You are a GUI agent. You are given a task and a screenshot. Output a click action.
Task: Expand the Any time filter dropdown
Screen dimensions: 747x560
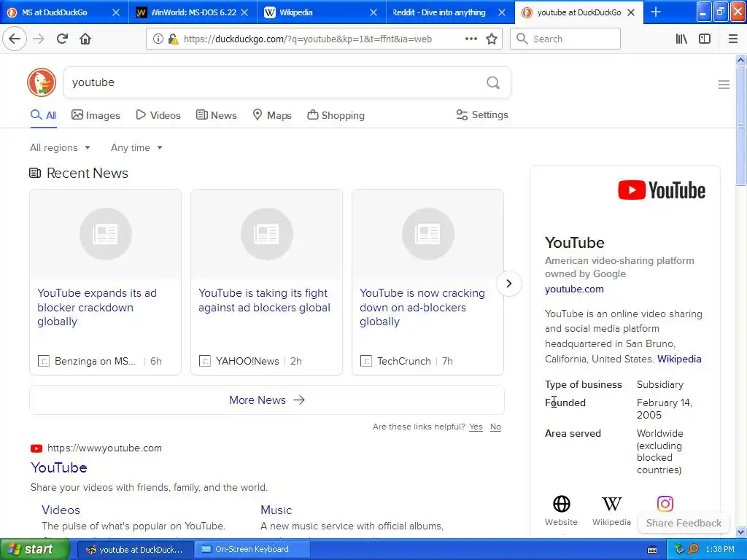(x=136, y=147)
